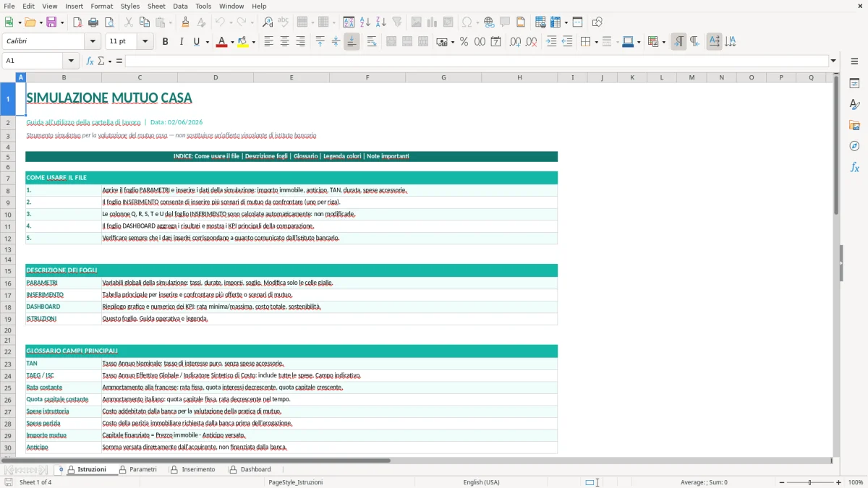Image resolution: width=868 pixels, height=488 pixels.
Task: Toggle Underline formatting
Action: pyautogui.click(x=196, y=42)
